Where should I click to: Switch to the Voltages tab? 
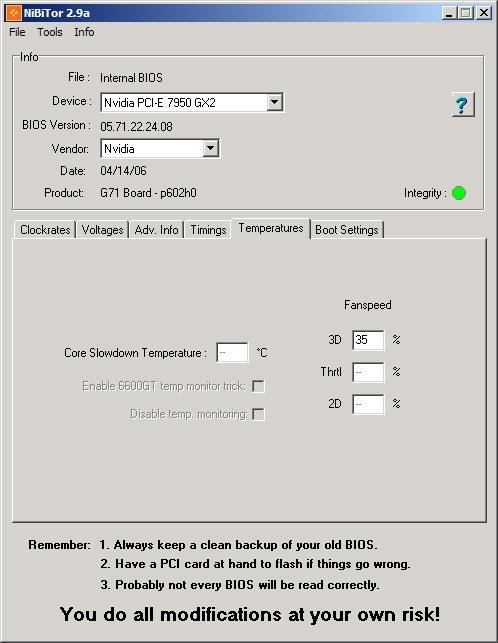102,230
